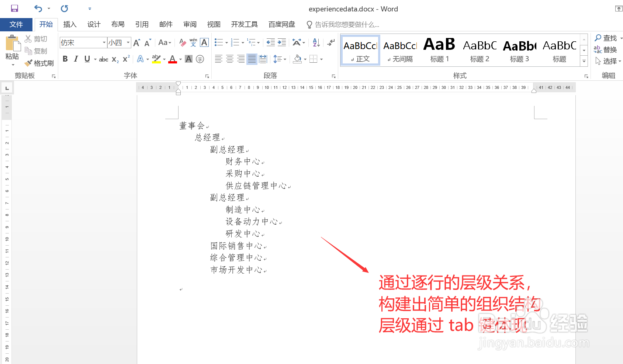Click the 供应链管理中心 line
This screenshot has height=364, width=623.
[256, 186]
